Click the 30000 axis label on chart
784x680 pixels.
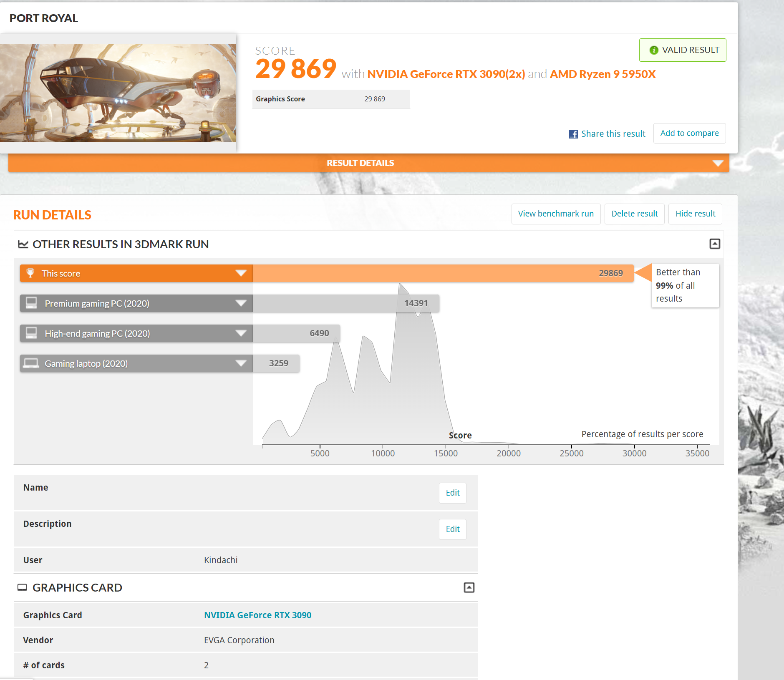pyautogui.click(x=634, y=453)
